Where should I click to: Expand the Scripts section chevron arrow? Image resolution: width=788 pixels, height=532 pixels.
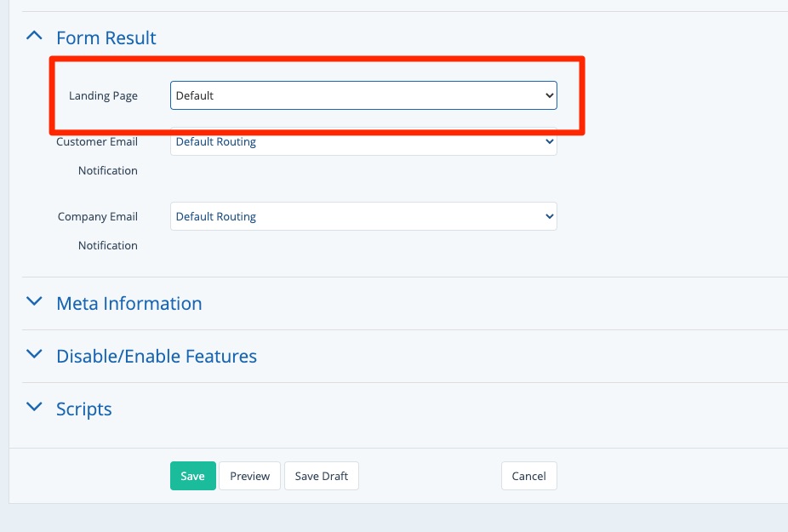34,408
